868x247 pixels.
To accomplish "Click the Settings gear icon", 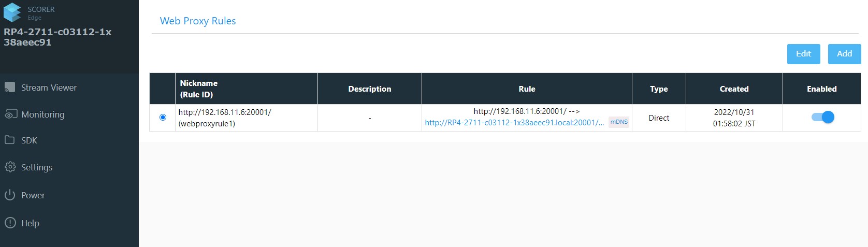I will (10, 167).
